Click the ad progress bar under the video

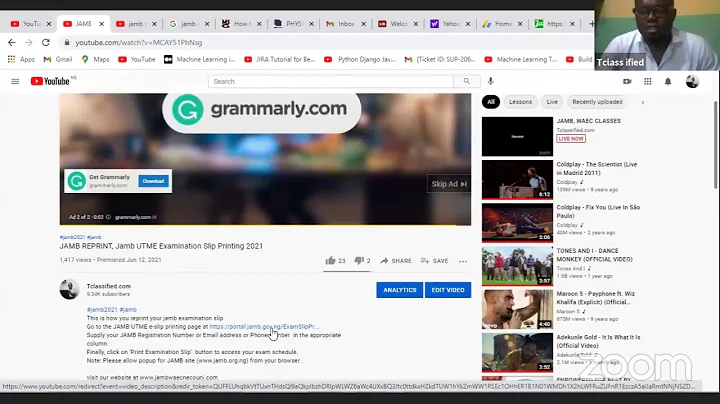pos(265,225)
